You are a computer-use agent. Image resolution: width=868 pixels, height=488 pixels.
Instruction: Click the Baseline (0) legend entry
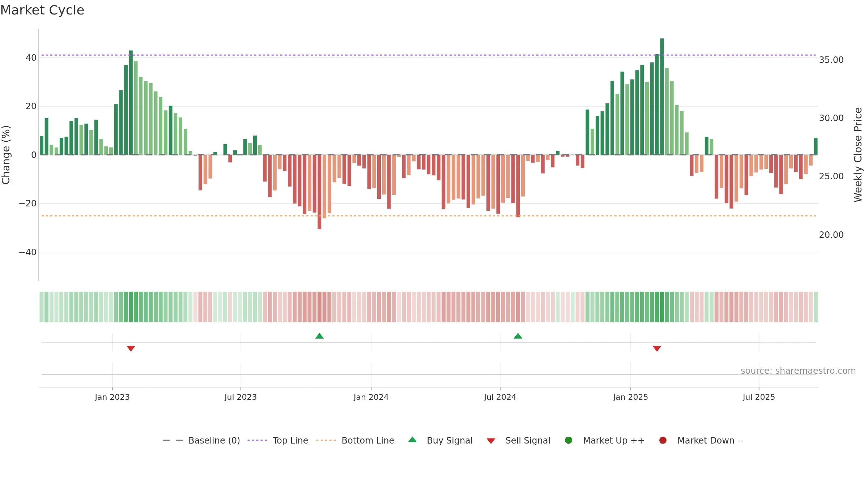201,440
